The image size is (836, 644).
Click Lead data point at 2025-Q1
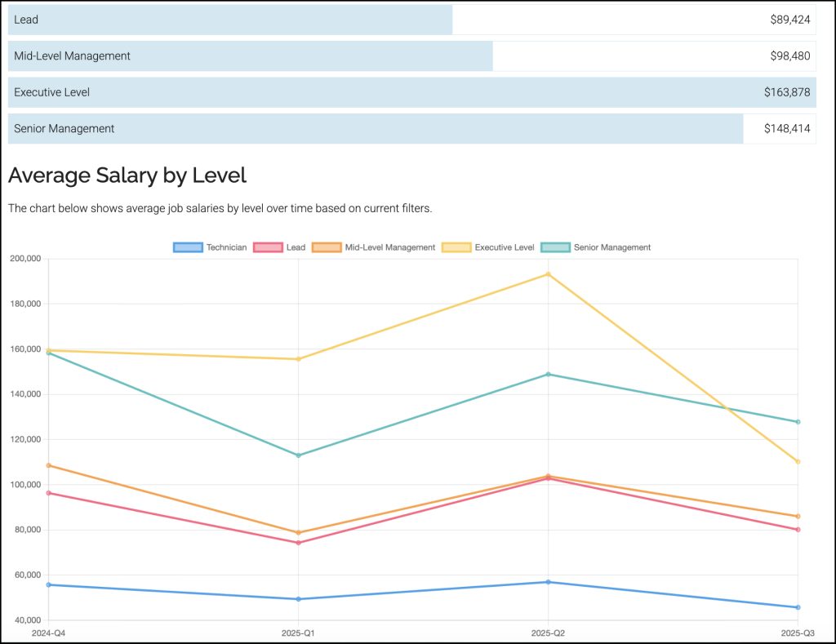[x=298, y=543]
